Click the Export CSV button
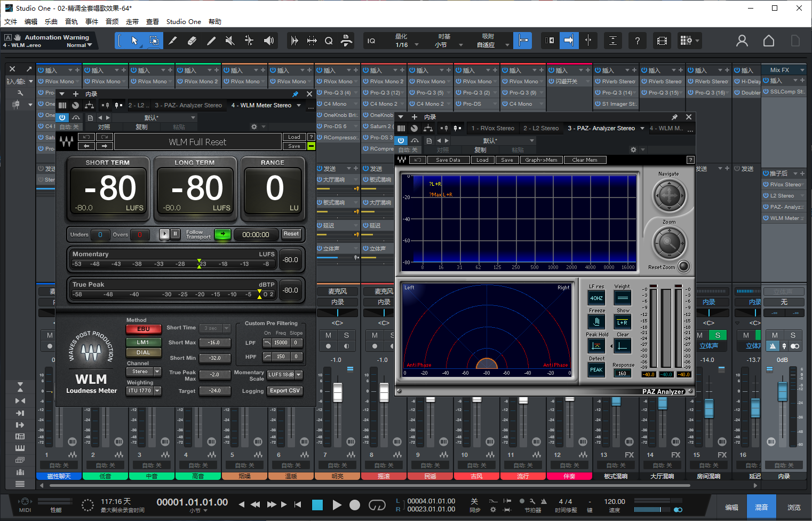The height and width of the screenshot is (521, 812). point(284,391)
